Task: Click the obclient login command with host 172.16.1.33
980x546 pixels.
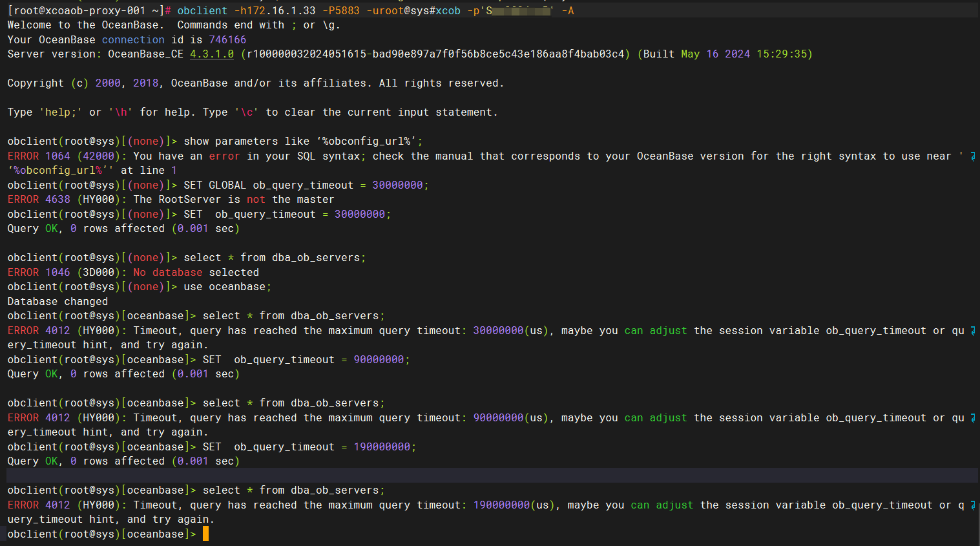Action: tap(375, 10)
